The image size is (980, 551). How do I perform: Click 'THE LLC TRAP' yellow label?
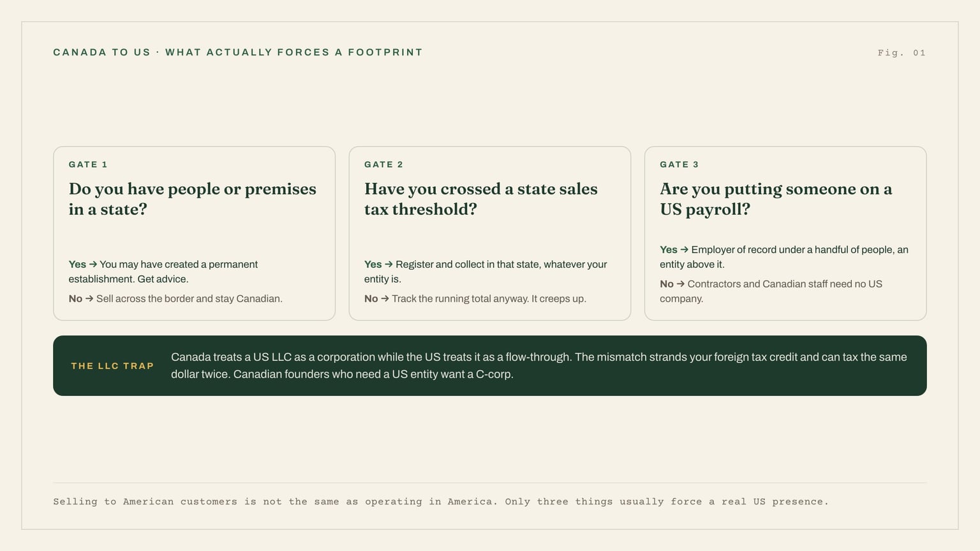(112, 366)
